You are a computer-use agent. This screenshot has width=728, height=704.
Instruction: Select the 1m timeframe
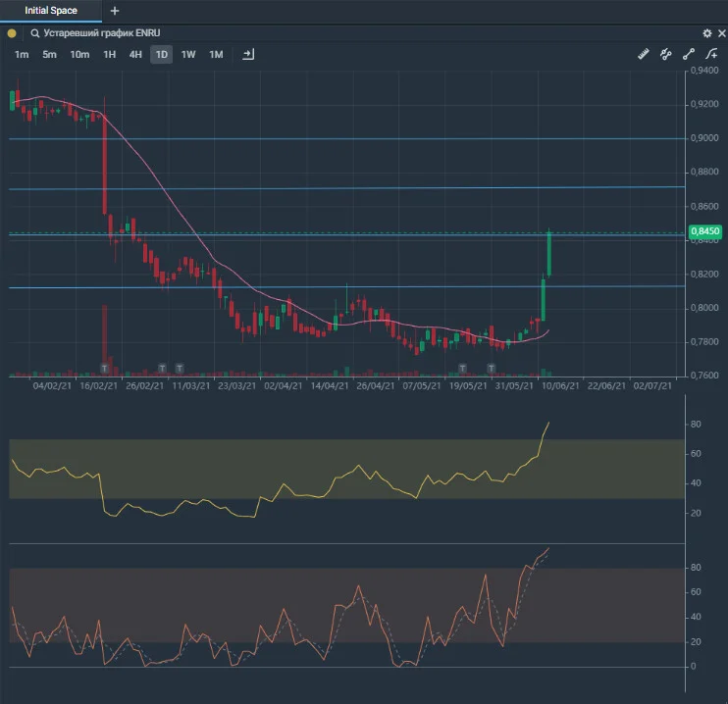pyautogui.click(x=22, y=54)
